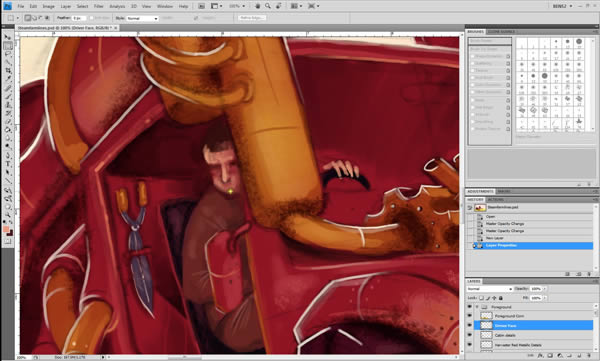Switch to the Actions tab
The width and height of the screenshot is (600, 361).
point(495,199)
